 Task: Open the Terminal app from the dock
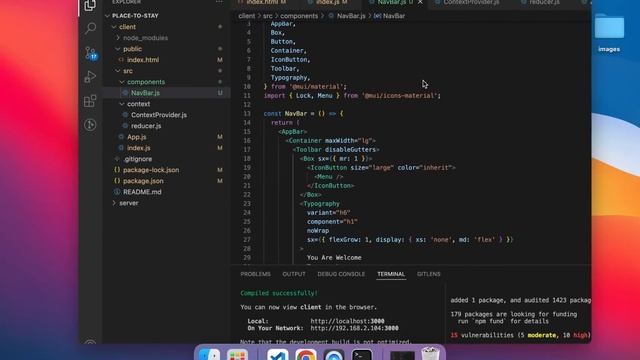click(x=362, y=355)
